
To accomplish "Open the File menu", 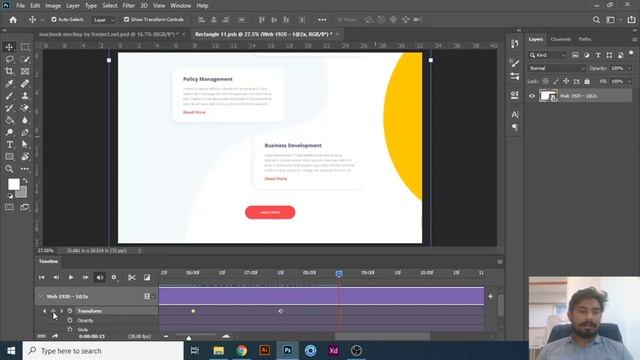I will tap(20, 6).
